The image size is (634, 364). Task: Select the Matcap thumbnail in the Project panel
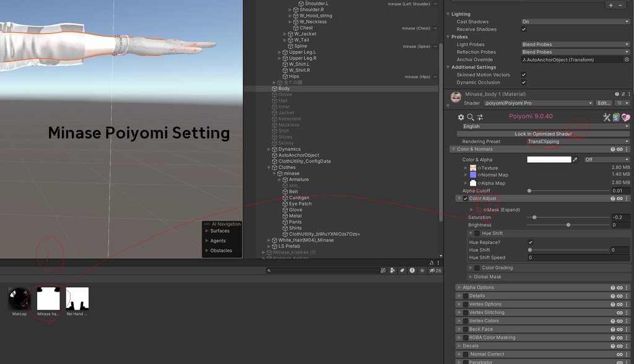tap(18, 299)
